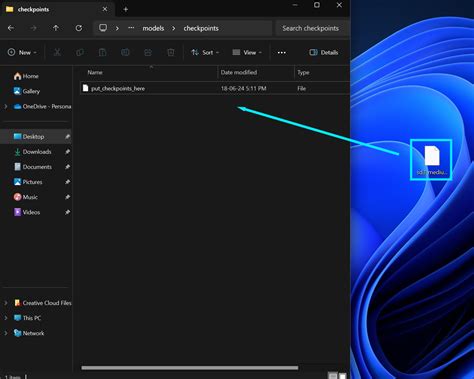Open the New item dropdown
This screenshot has width=474, height=379.
pos(22,52)
